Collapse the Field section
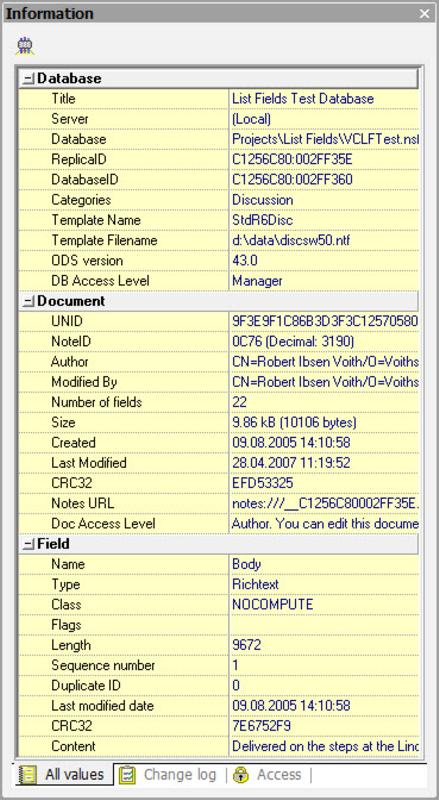Screen dimensions: 439x800 29,544
